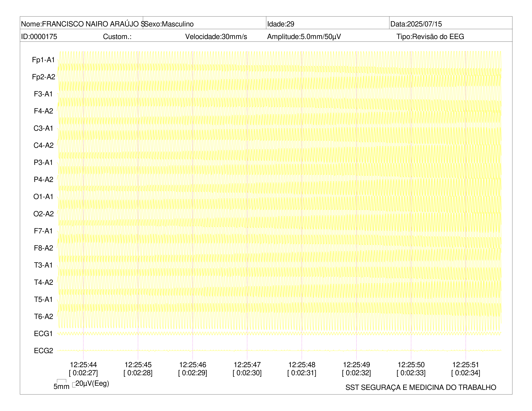Select the P3-A1 channel label
532x411 pixels.
tap(43, 162)
